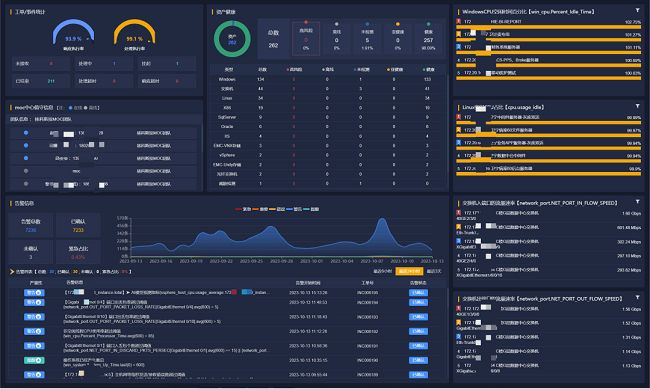Select the red-bordered high-risk asset tile
Viewport: 650px width, 389px height.
coord(306,39)
